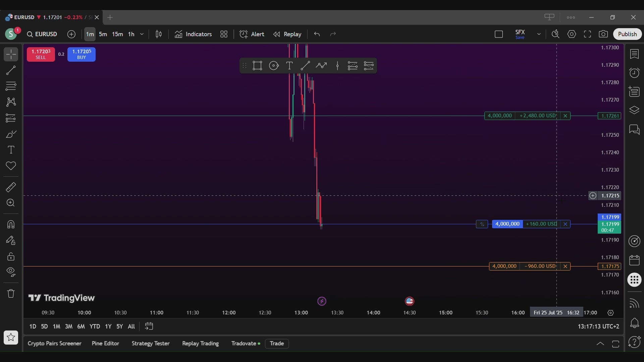Start bar Replay mode
Screen dimensions: 644x362
[x=287, y=34]
